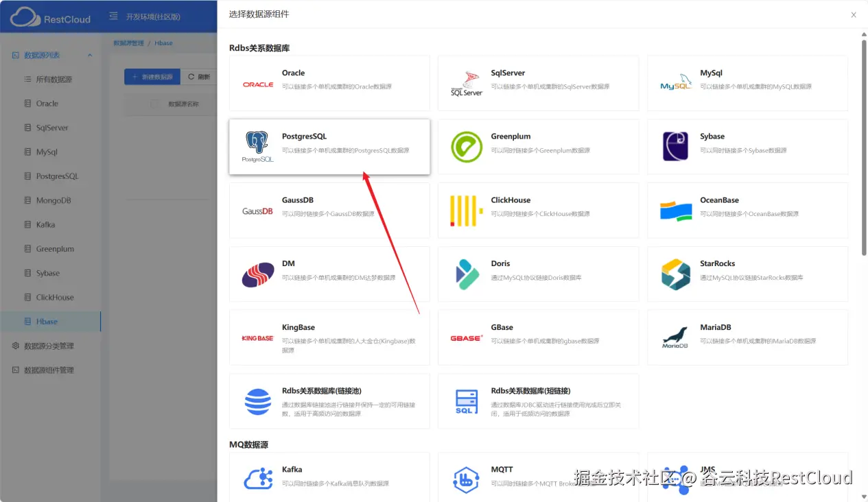Click the MySQL dolphin logo
868x502 pixels.
pyautogui.click(x=676, y=82)
